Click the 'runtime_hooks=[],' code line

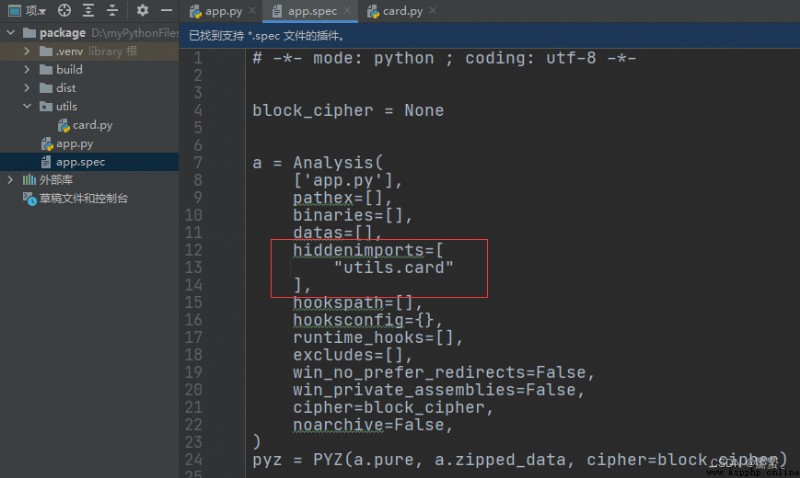tap(378, 338)
